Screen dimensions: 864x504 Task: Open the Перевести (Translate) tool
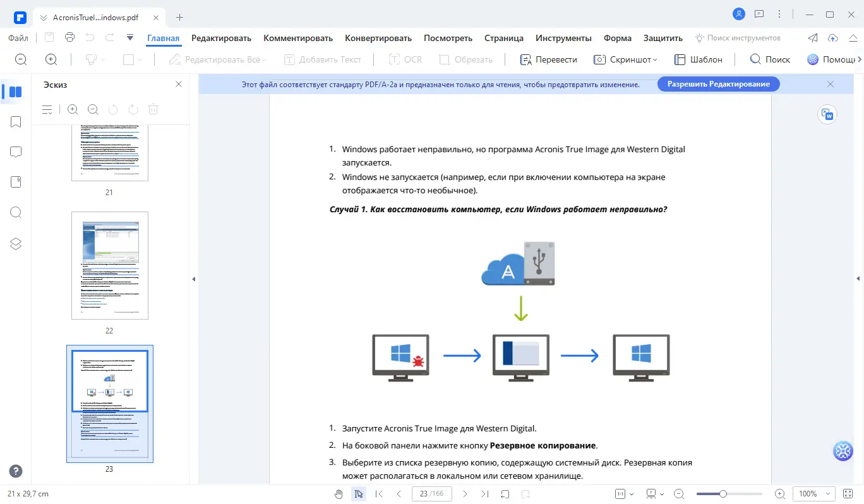[x=549, y=59]
